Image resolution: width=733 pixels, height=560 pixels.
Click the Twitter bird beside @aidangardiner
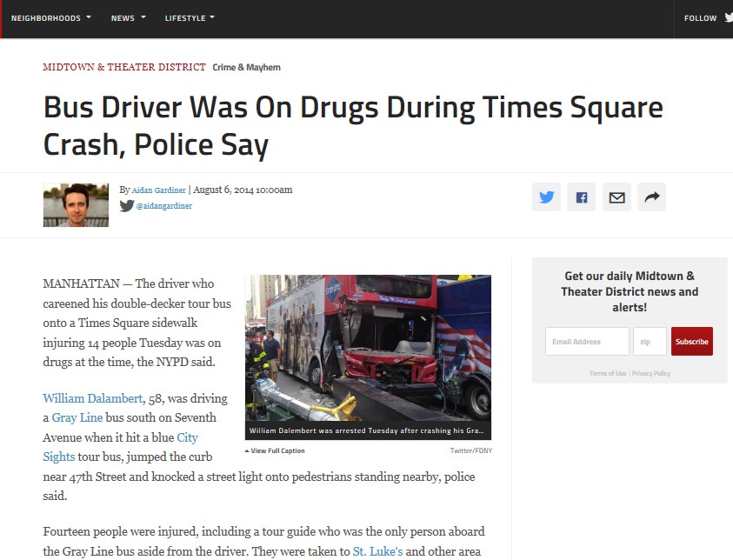[x=127, y=207]
